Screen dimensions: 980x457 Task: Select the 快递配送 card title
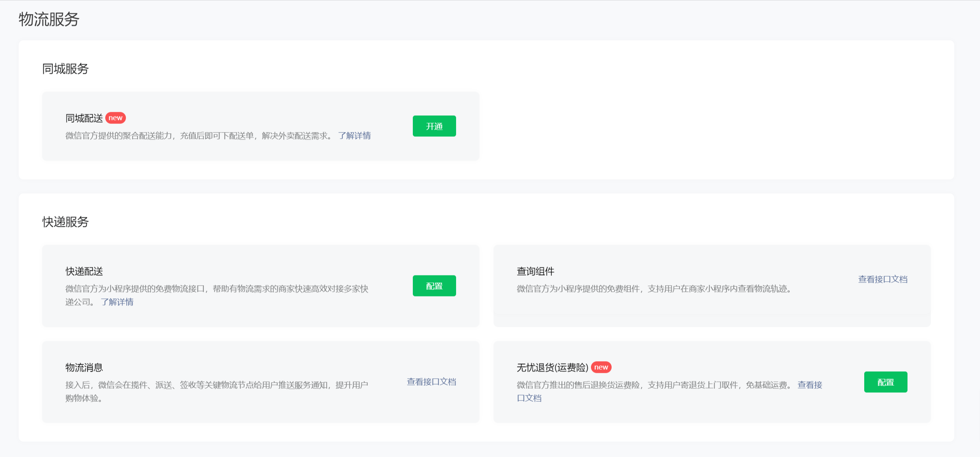point(84,272)
